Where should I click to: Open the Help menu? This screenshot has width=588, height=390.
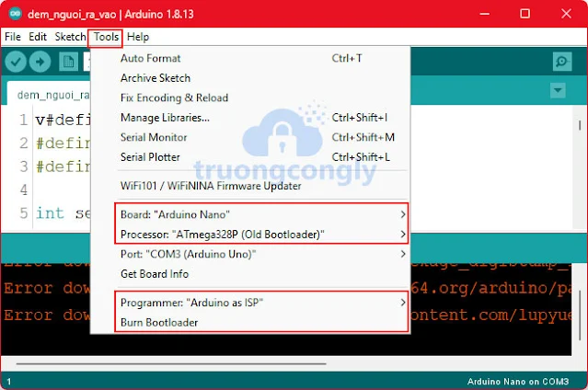(x=138, y=37)
